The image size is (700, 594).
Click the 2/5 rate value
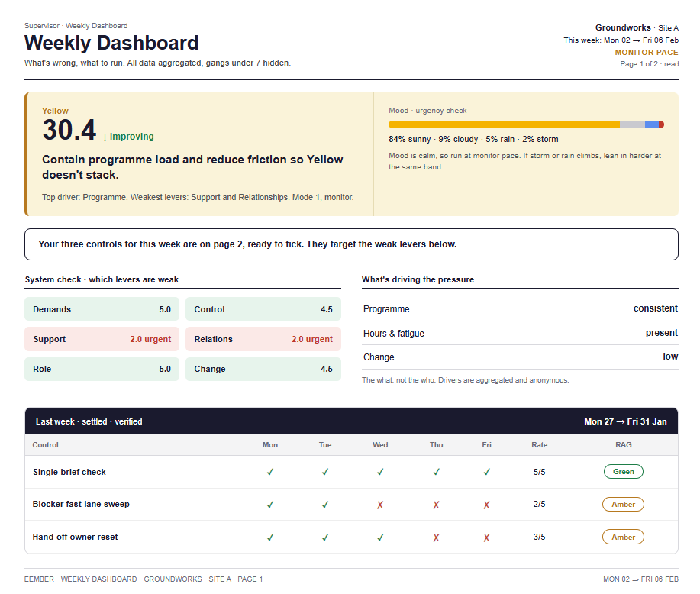pos(539,504)
